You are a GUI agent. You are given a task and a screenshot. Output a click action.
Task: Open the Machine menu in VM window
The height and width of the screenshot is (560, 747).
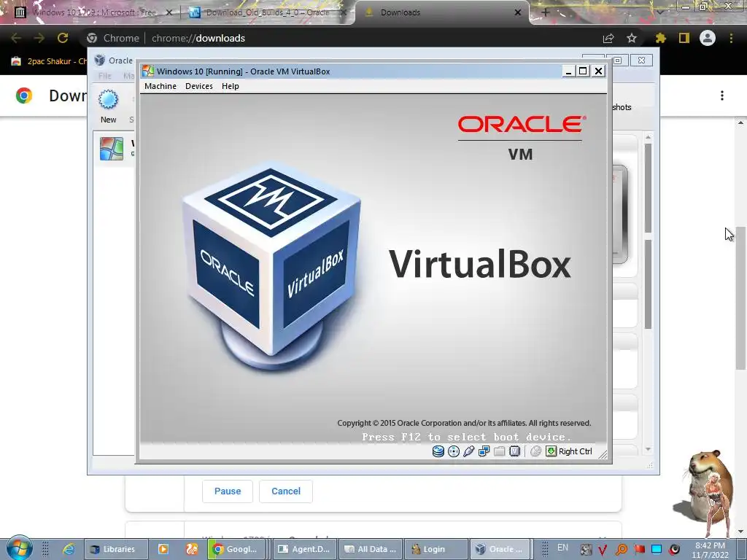[160, 86]
